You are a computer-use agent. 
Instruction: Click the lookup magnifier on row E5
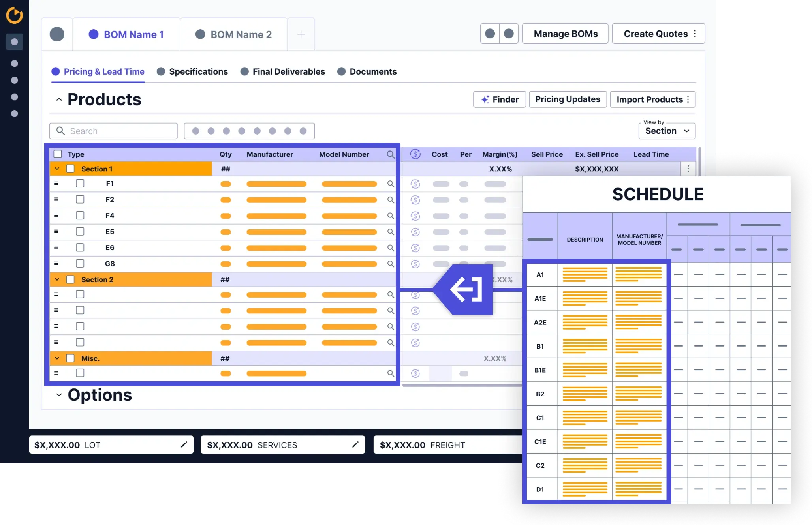pos(391,232)
